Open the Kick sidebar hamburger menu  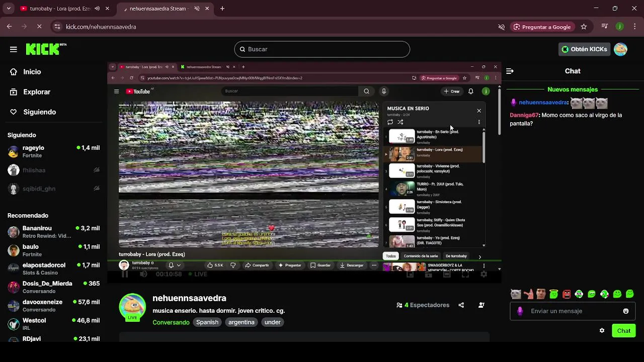pos(14,49)
